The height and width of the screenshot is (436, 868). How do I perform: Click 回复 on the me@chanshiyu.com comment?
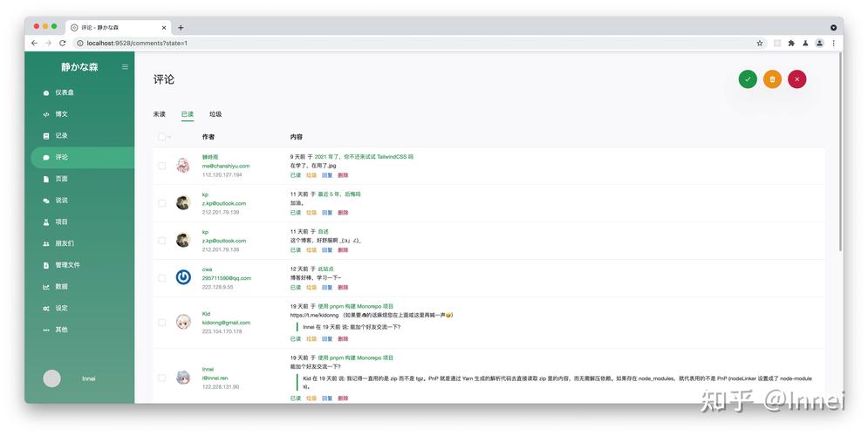327,175
